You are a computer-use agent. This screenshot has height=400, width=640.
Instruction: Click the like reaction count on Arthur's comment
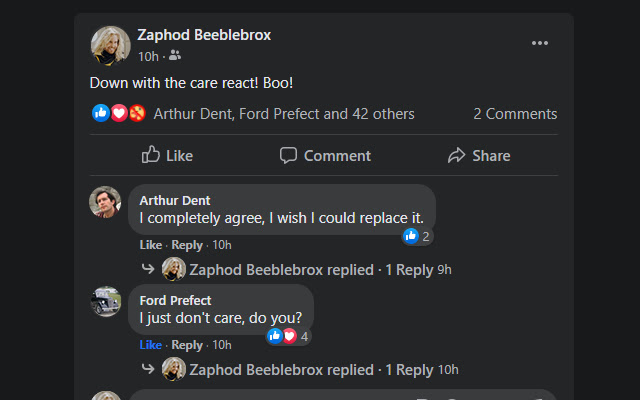[x=417, y=236]
